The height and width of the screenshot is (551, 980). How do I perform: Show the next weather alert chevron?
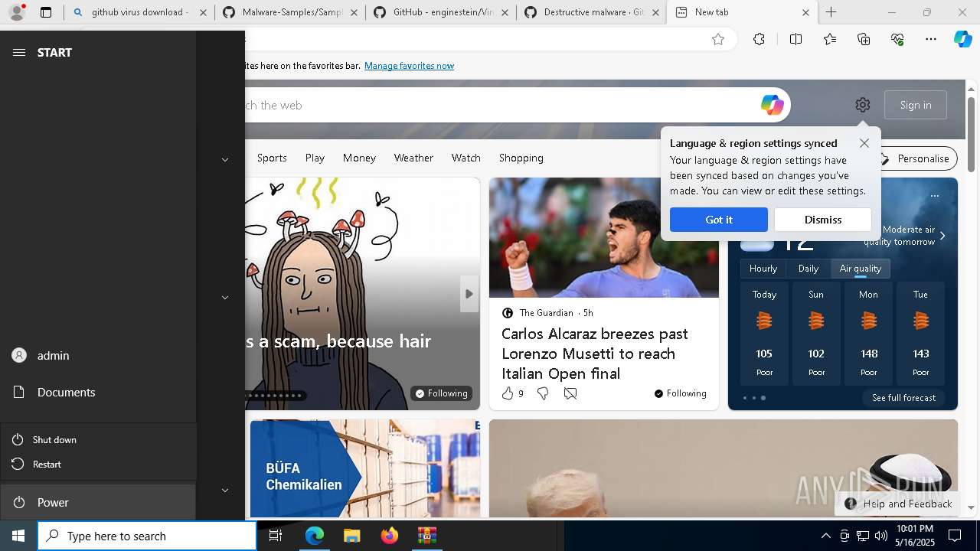(942, 236)
